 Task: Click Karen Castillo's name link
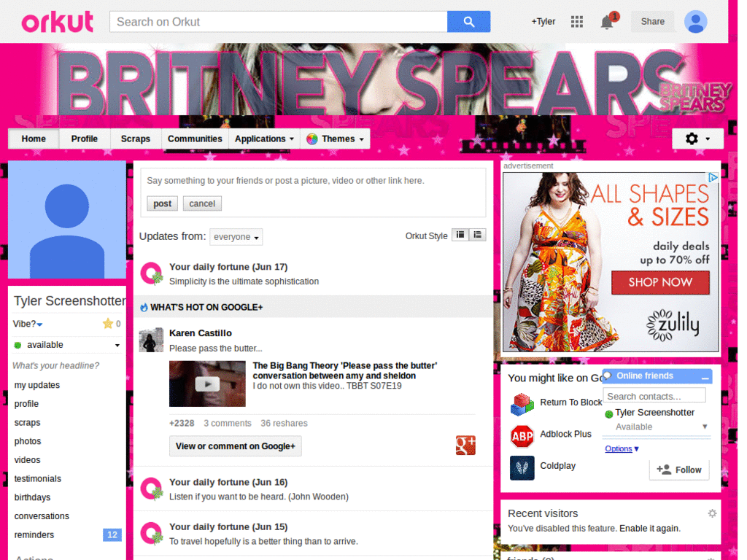click(201, 332)
